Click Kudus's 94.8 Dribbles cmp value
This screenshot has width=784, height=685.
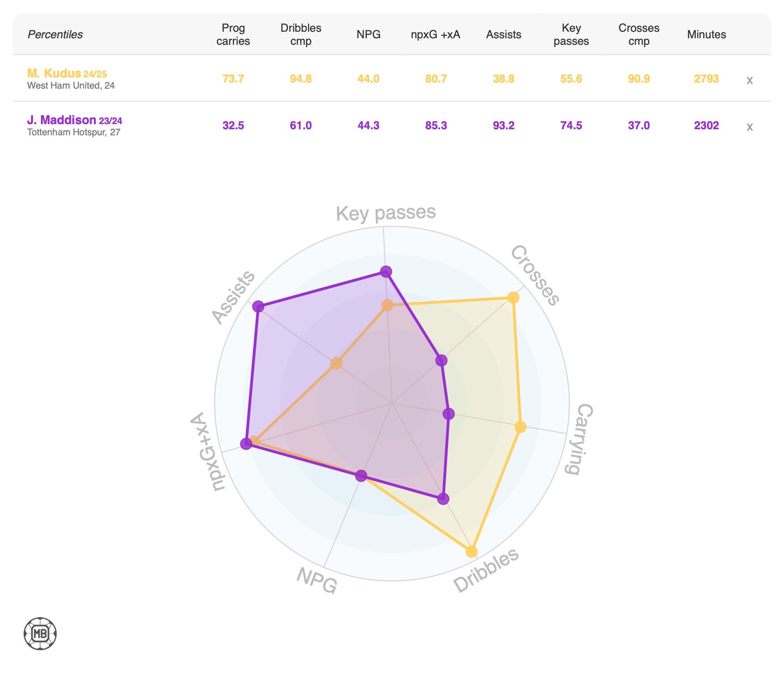(301, 79)
